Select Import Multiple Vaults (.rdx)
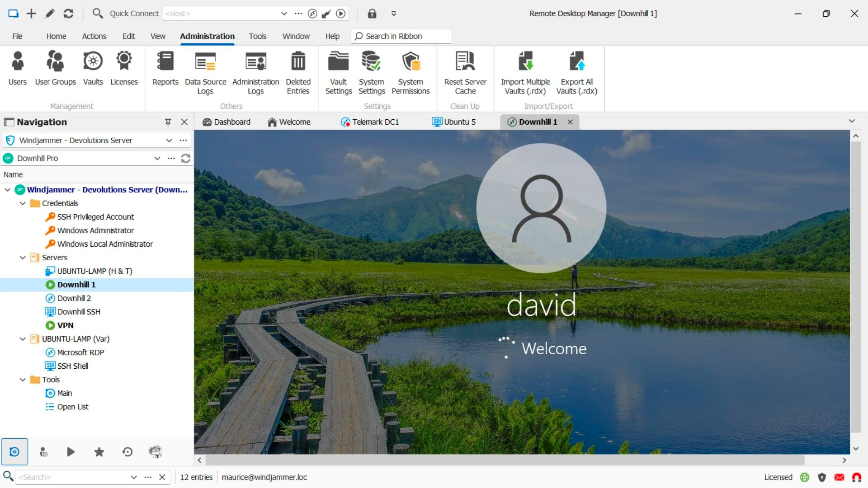The width and height of the screenshot is (868, 488). click(x=526, y=71)
